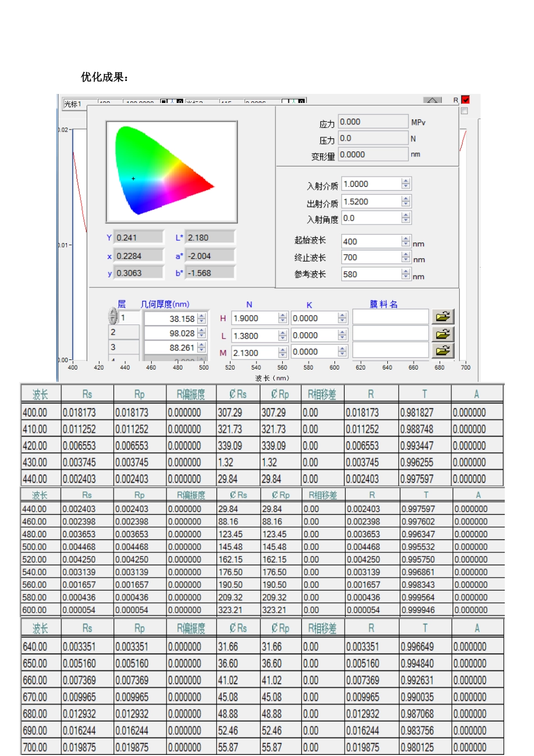This screenshot has height=756, width=534.
Task: Click the up-arrow button beside the R checkbox
Action: 432,100
